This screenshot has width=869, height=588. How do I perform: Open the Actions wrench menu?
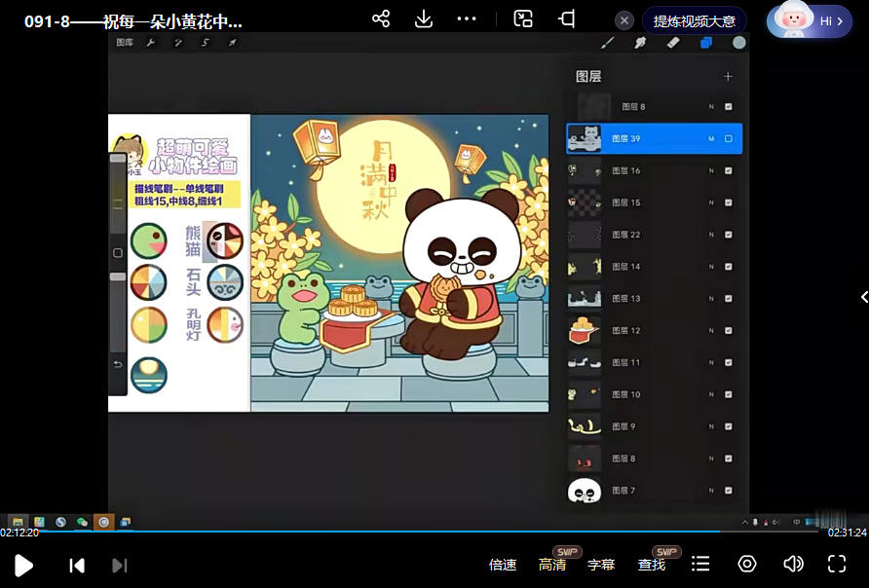coord(150,43)
